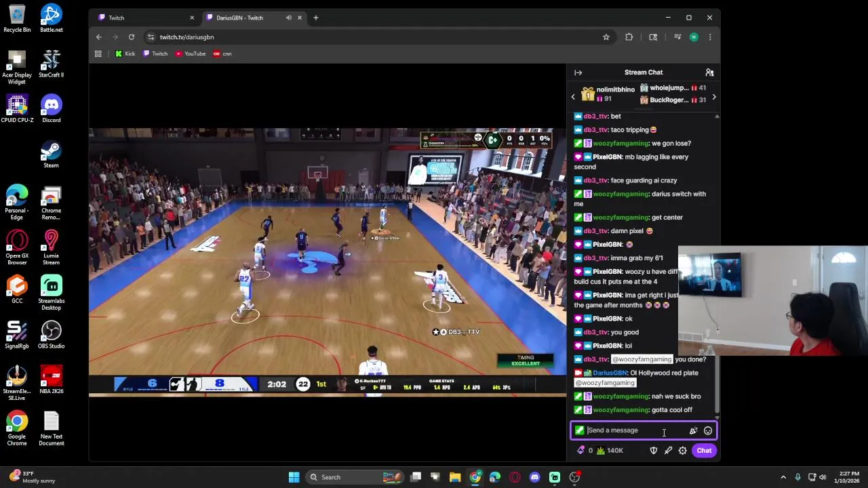Click the twitch.tv/dariusgbn address bar

pos(373,37)
